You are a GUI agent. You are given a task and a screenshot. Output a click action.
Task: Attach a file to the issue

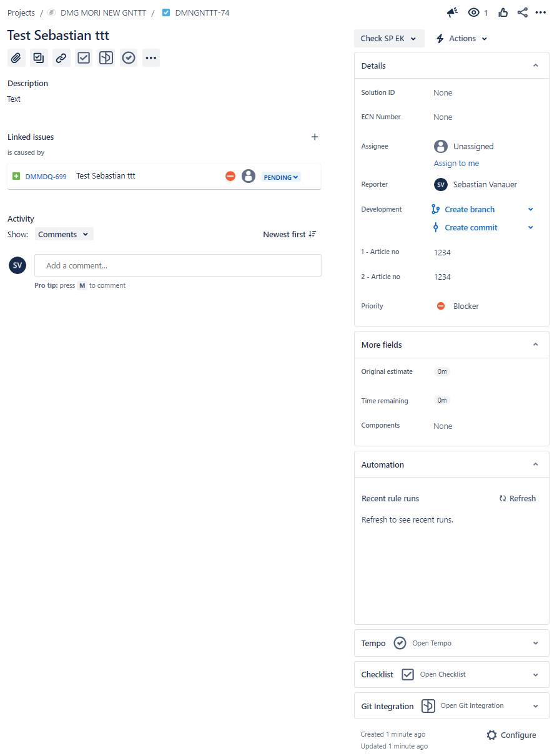[x=16, y=57]
